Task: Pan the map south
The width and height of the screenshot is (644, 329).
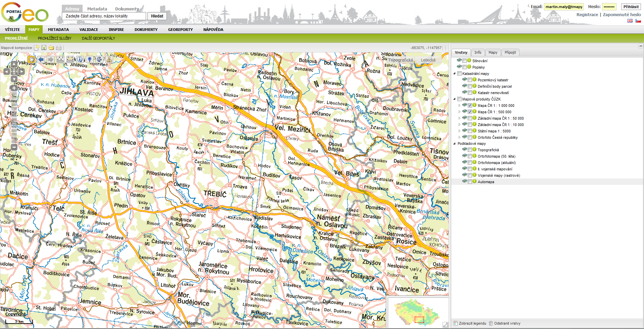Action: [x=14, y=79]
